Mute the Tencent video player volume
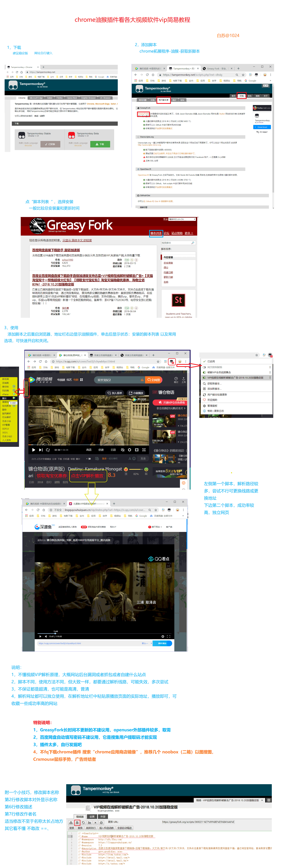Screen dimensions: 281x868 click(x=123, y=450)
